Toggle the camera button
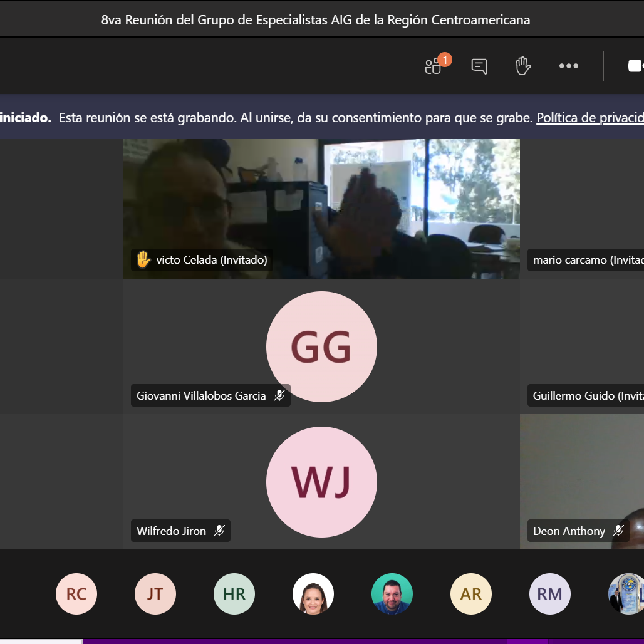644x644 pixels. [x=635, y=66]
